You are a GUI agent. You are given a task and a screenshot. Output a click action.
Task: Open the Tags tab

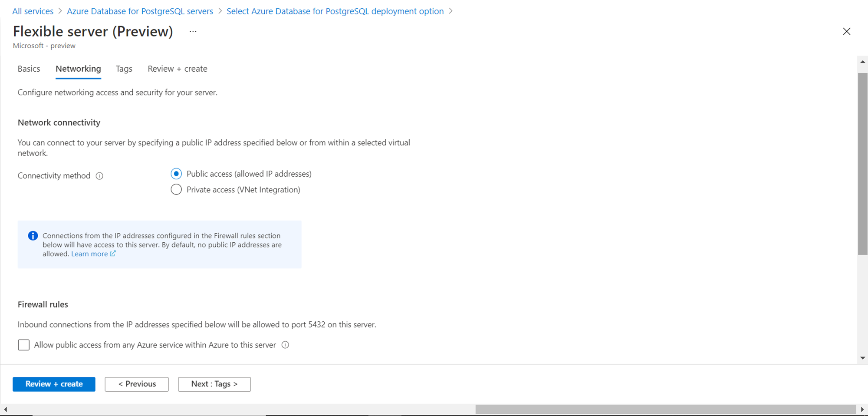[124, 69]
